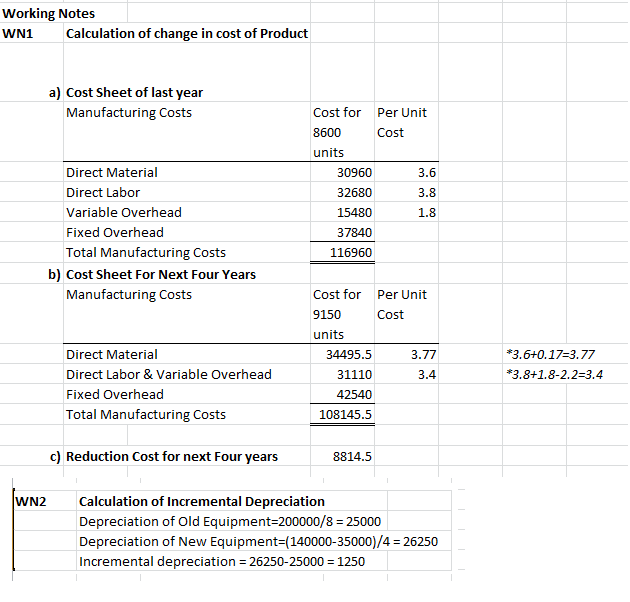Click 'Cost Sheet of last year' heading
Image resolution: width=630 pixels, height=602 pixels.
(x=134, y=92)
